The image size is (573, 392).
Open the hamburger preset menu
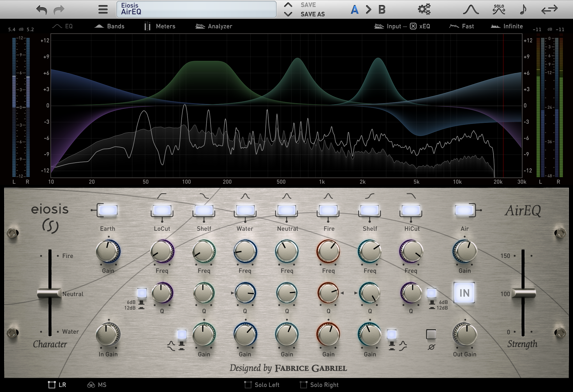103,10
